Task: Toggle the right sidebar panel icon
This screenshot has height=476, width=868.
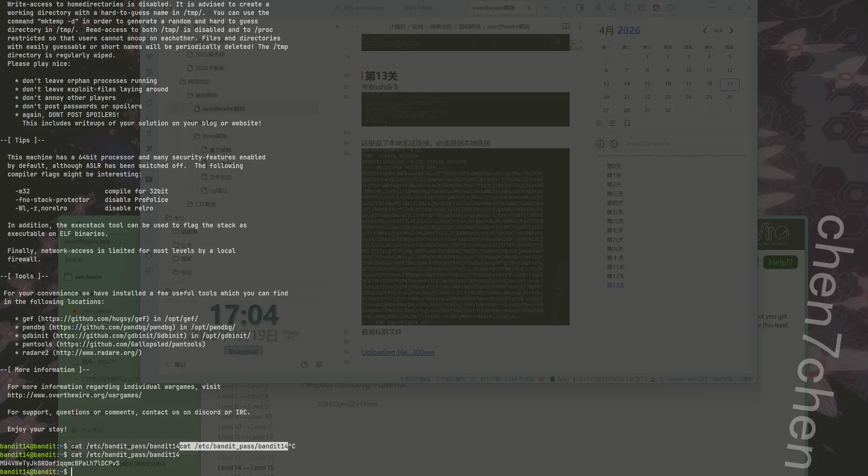Action: (x=580, y=7)
